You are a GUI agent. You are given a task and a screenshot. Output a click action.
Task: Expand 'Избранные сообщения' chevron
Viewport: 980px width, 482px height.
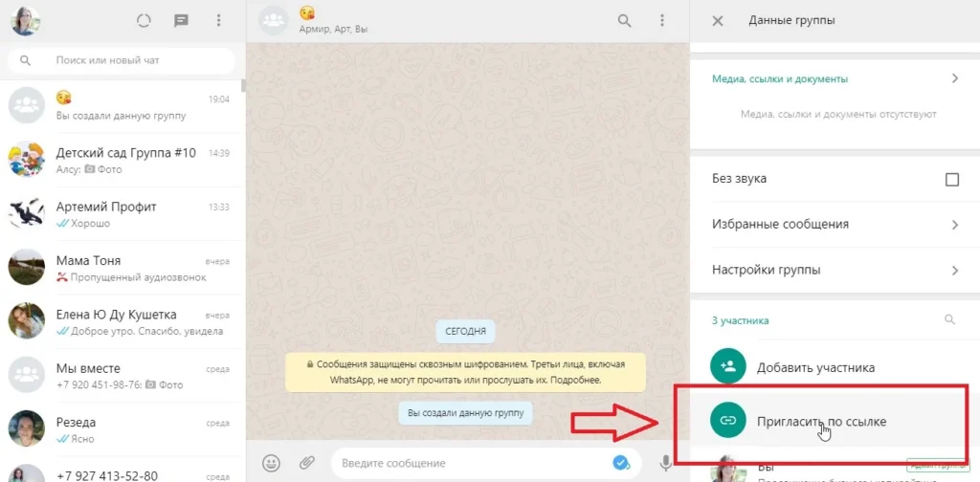click(x=954, y=225)
